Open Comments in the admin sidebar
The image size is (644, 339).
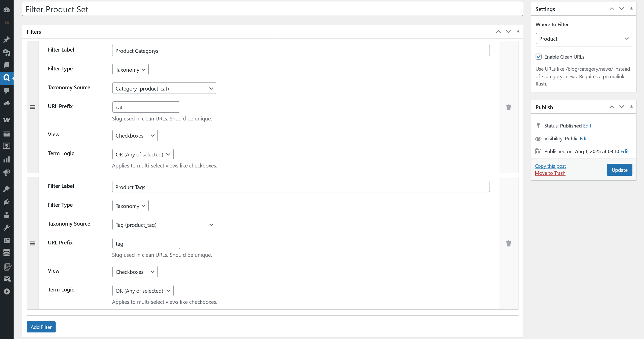pyautogui.click(x=7, y=91)
